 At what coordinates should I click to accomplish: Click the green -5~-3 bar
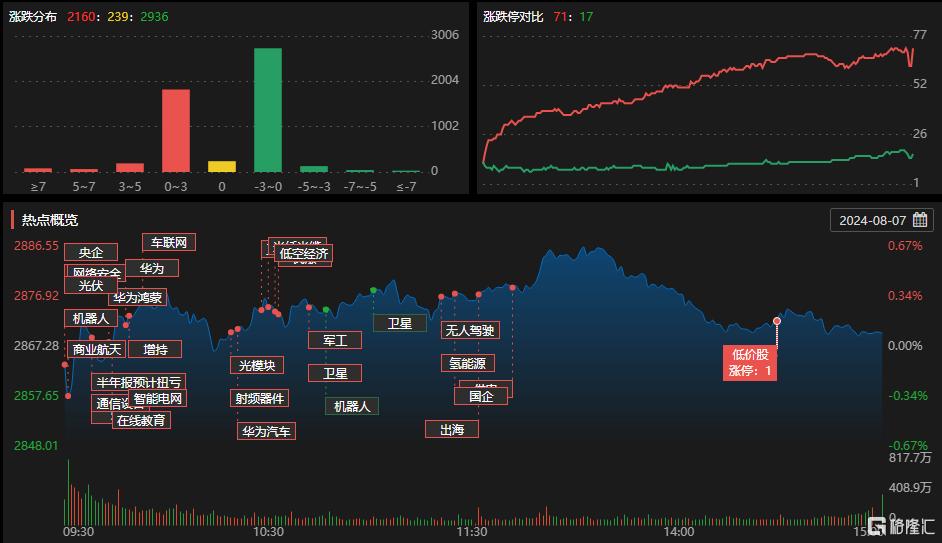pyautogui.click(x=314, y=169)
